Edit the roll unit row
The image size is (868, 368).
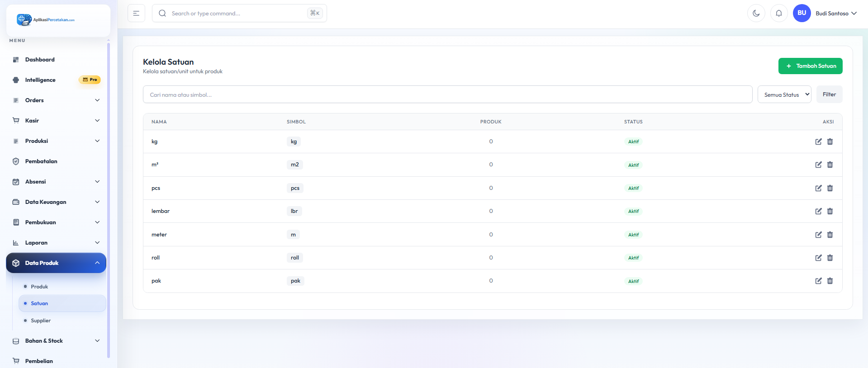818,258
